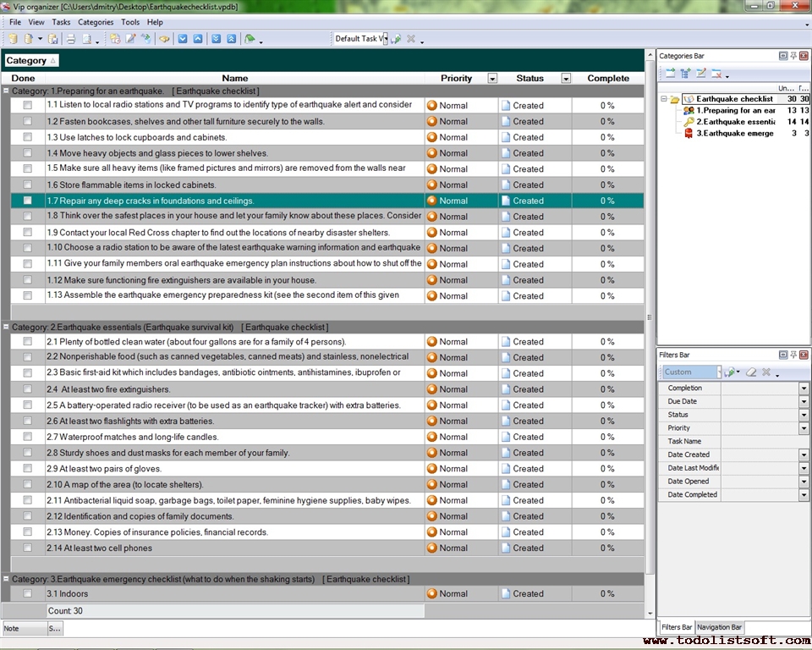Click the Print icon in main toolbar
Viewport: 812px width, 650px height.
click(x=71, y=39)
